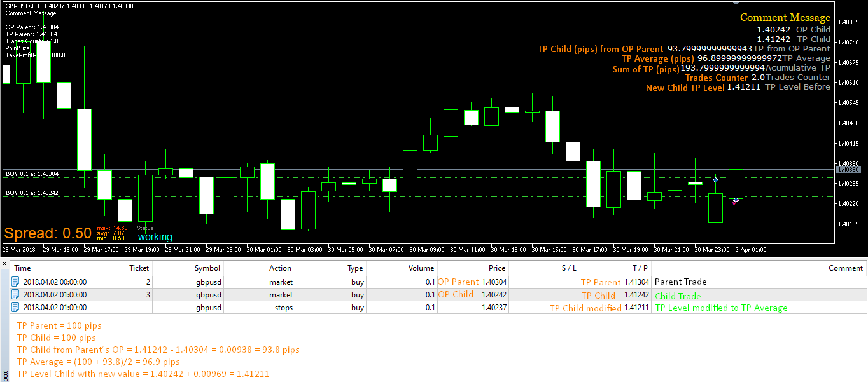Screen dimensions: 868x382
Task: Sort by the S / L column header
Action: point(569,268)
